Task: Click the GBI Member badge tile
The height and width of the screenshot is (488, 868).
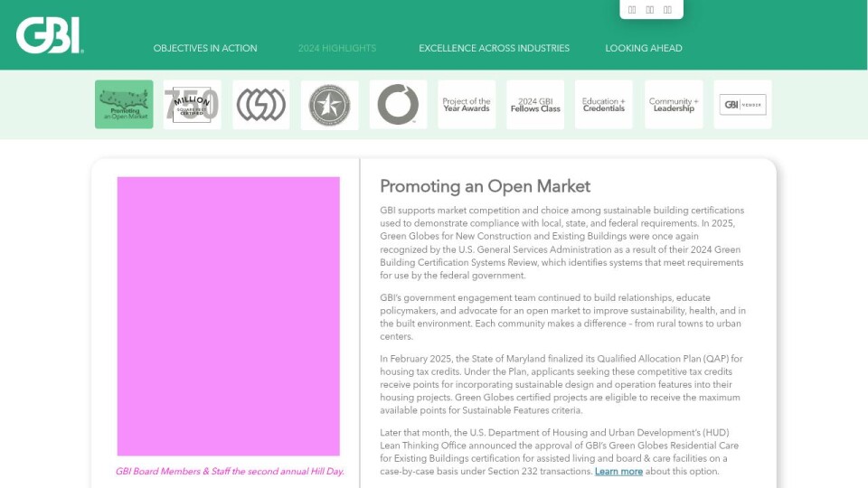Action: pos(742,105)
